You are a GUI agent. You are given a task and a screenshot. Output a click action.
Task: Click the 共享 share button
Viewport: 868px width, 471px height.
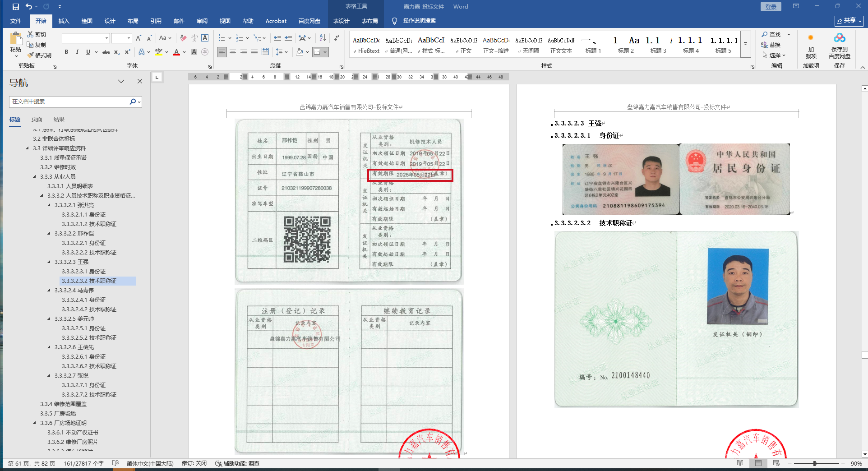point(849,21)
